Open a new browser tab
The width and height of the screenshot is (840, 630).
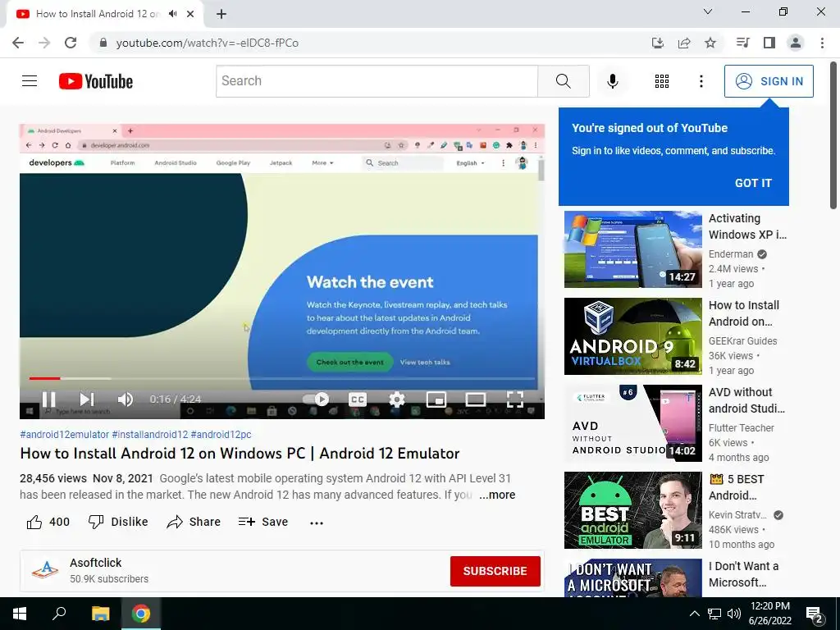(x=221, y=14)
